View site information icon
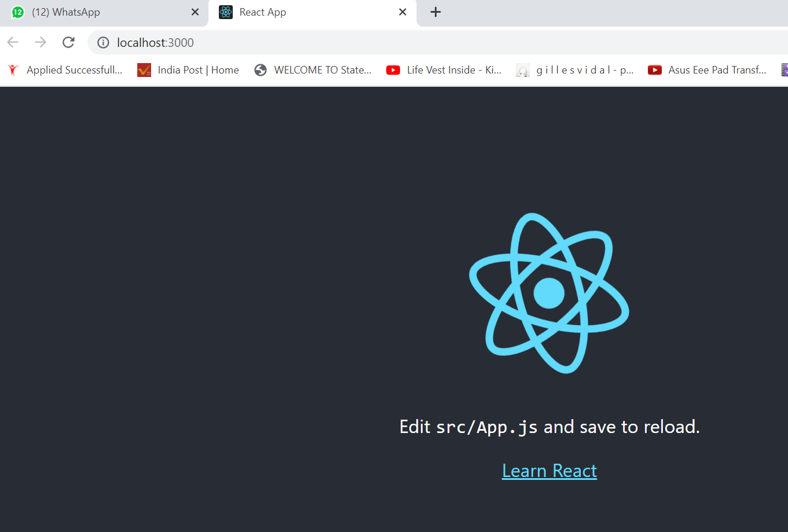The image size is (788, 532). pyautogui.click(x=103, y=42)
